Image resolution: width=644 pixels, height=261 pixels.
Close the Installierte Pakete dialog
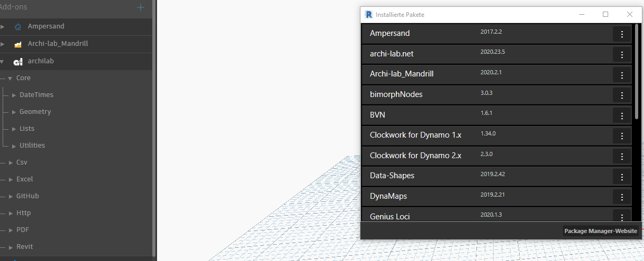point(629,15)
